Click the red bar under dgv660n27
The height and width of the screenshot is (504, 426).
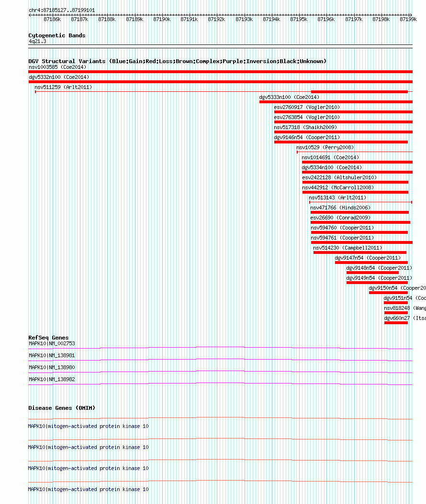click(396, 323)
